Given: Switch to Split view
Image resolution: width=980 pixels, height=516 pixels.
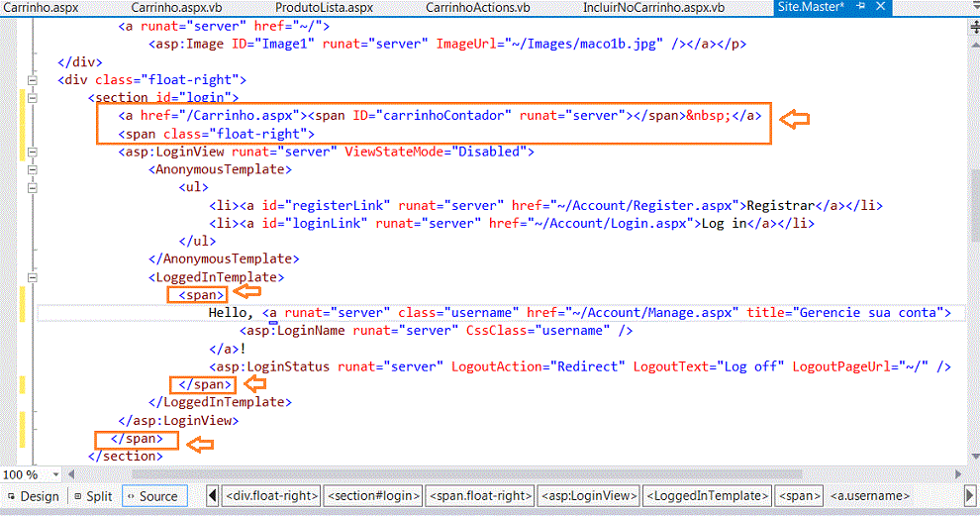Looking at the screenshot, I should click(x=93, y=496).
